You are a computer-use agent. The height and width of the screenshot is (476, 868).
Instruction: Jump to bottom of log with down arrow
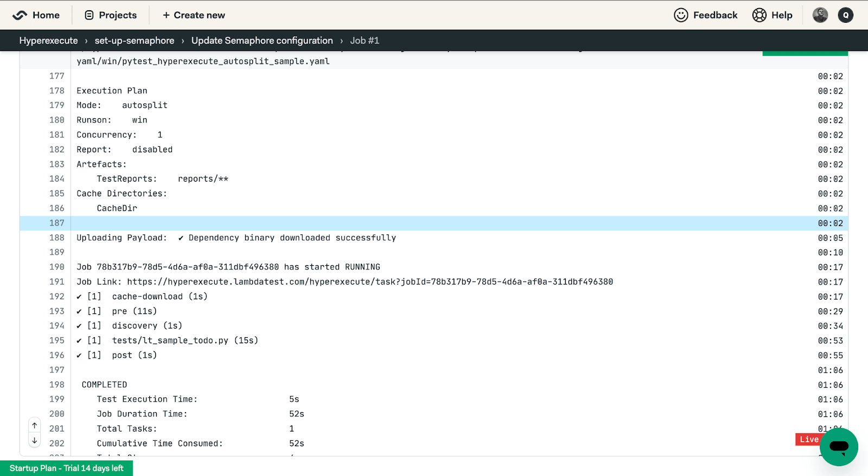pos(34,440)
